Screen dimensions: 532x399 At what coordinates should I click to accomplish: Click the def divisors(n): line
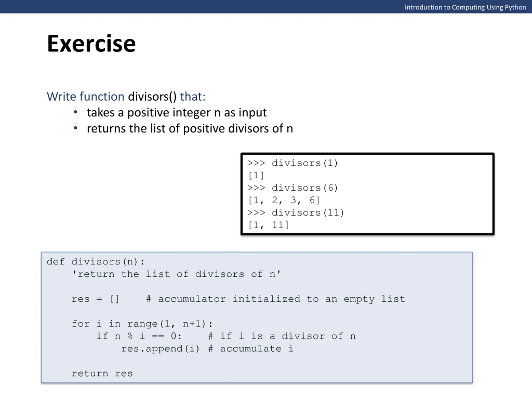pyautogui.click(x=96, y=262)
